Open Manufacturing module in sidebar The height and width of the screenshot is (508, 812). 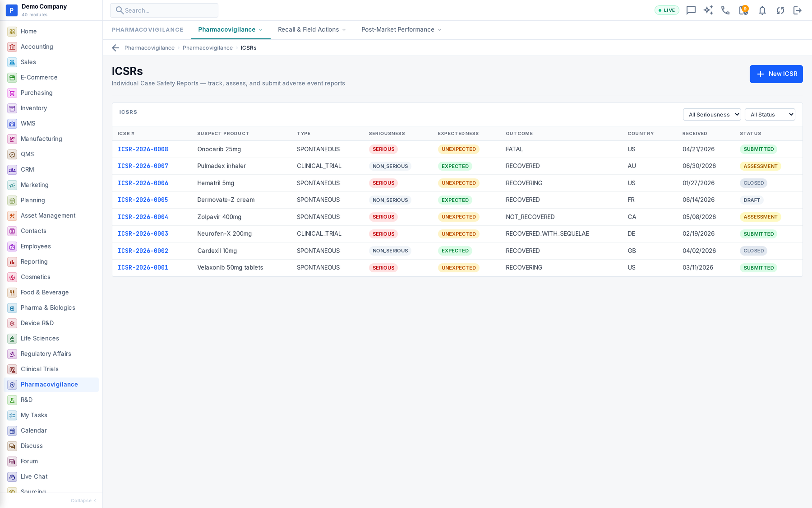click(x=51, y=139)
